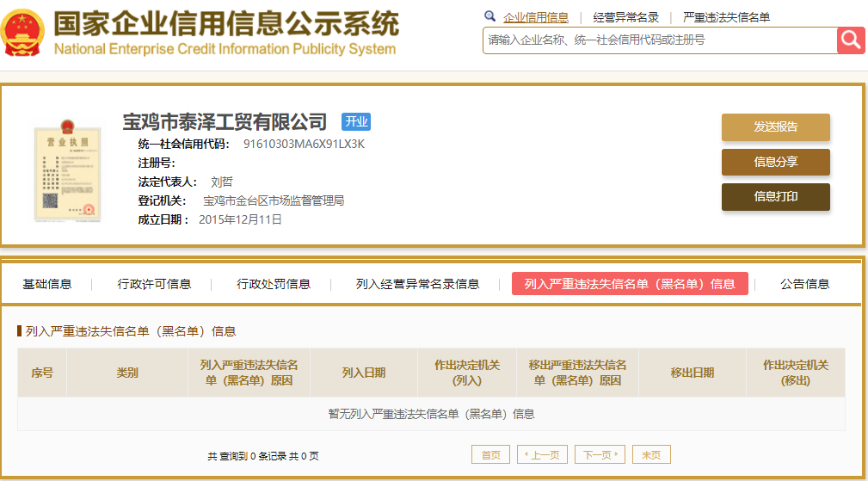Screen dimensions: 868x481
Task: Click registration authority 宝鸡市金台区市场监督管理局
Action: pyautogui.click(x=274, y=201)
